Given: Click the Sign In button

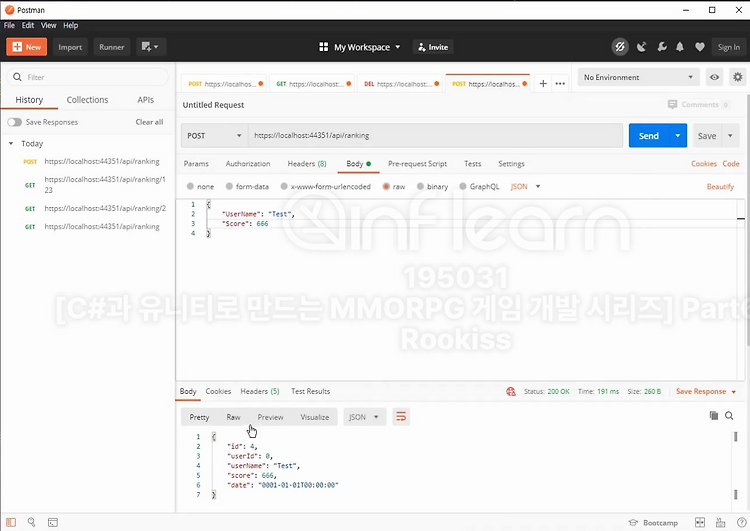Looking at the screenshot, I should click(728, 47).
